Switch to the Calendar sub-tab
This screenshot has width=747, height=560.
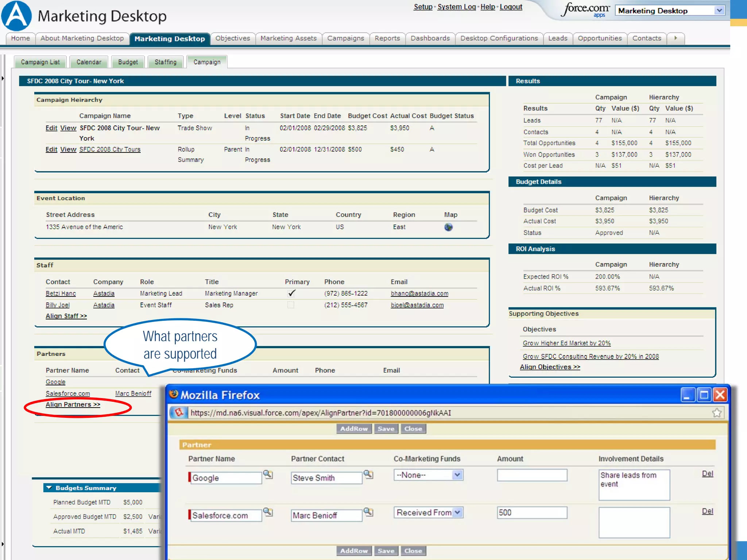pos(89,62)
